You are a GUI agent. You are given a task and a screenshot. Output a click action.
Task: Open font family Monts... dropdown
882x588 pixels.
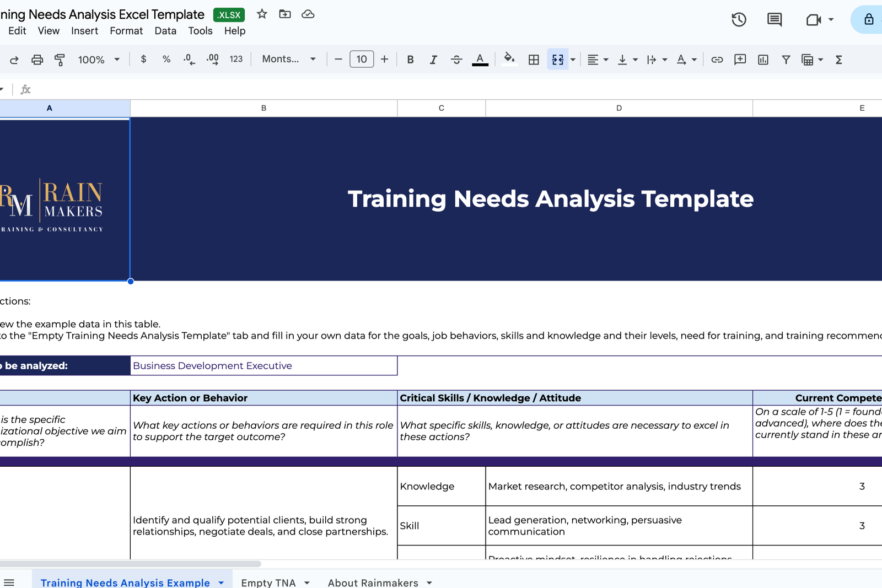[289, 59]
